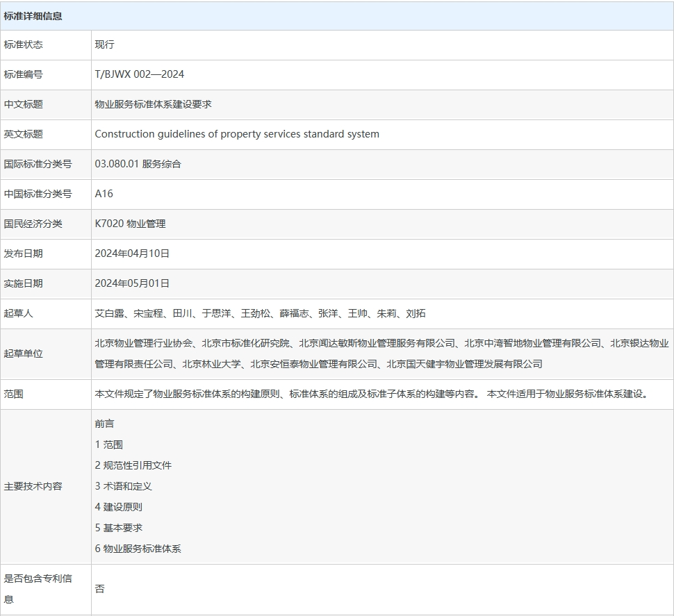
Task: Click the 3 术语和定义 entry
Action: (123, 486)
